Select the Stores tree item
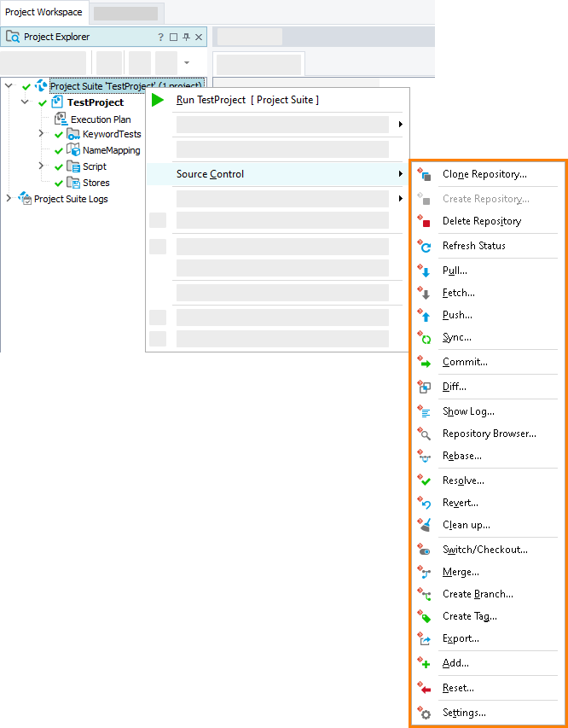This screenshot has height=728, width=568. (96, 183)
